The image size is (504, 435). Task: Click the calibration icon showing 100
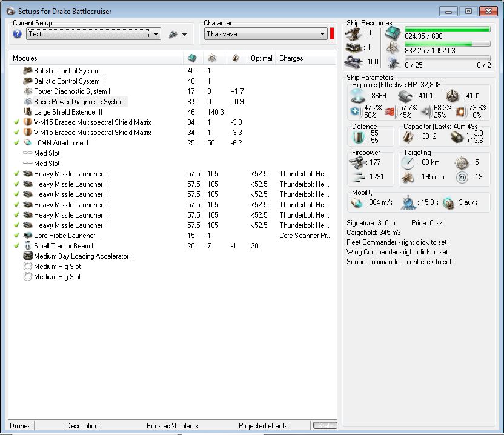pos(353,61)
